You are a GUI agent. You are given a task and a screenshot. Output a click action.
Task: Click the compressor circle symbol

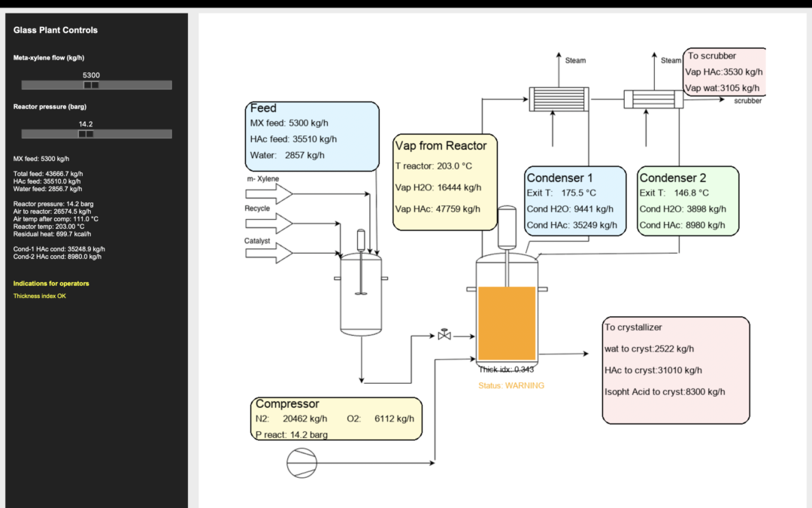click(302, 463)
